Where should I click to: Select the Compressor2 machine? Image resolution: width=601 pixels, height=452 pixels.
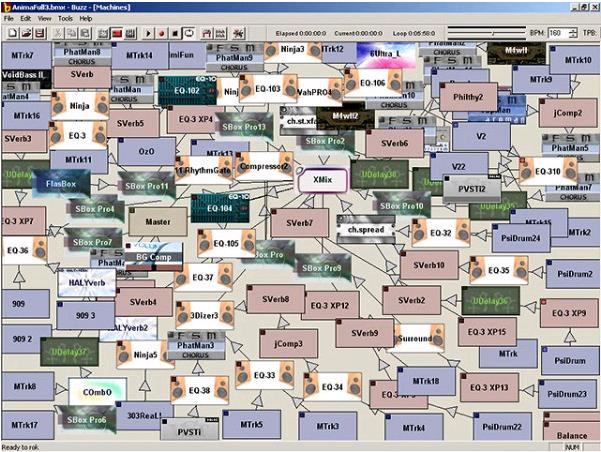[262, 166]
